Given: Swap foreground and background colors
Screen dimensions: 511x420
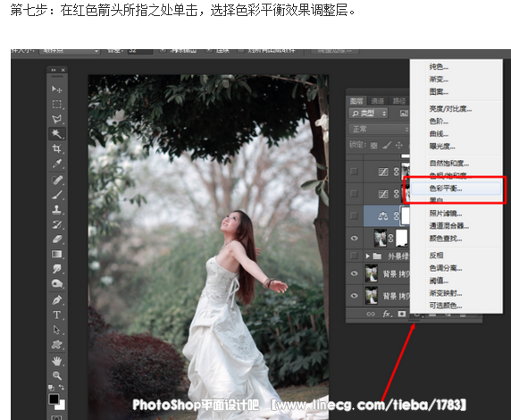Looking at the screenshot, I should [x=62, y=388].
